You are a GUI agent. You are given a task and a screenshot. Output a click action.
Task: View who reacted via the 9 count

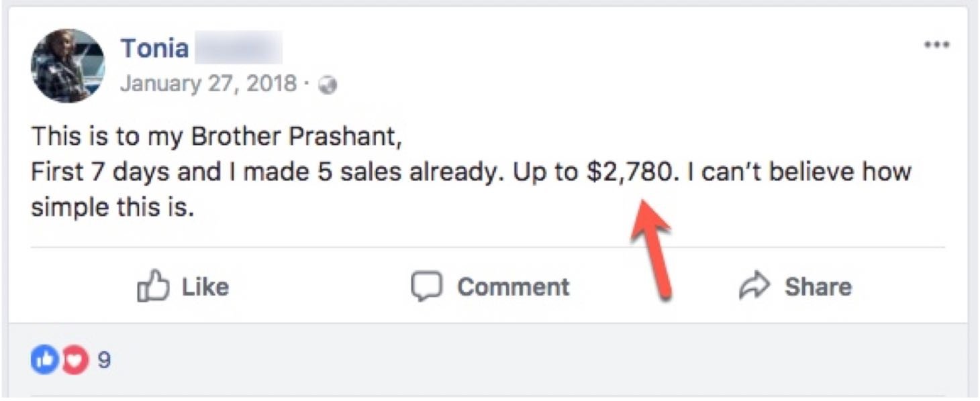(x=104, y=361)
